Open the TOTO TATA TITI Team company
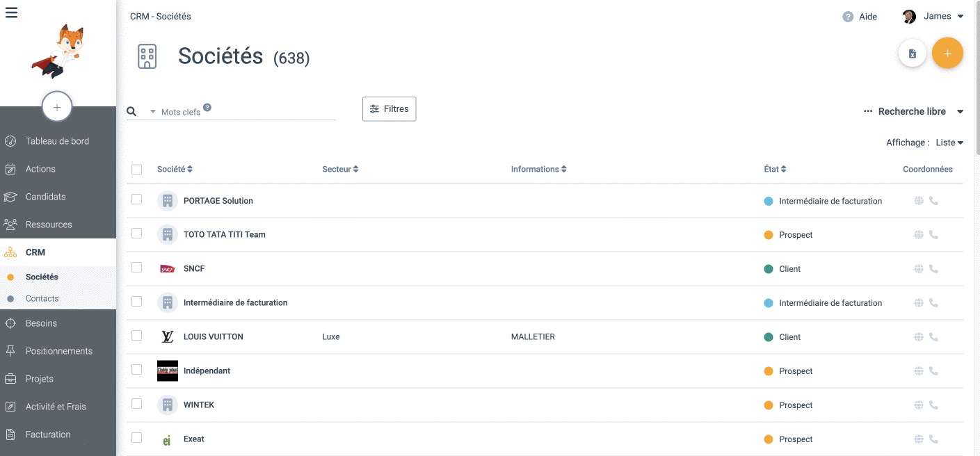The width and height of the screenshot is (980, 456). pos(224,235)
